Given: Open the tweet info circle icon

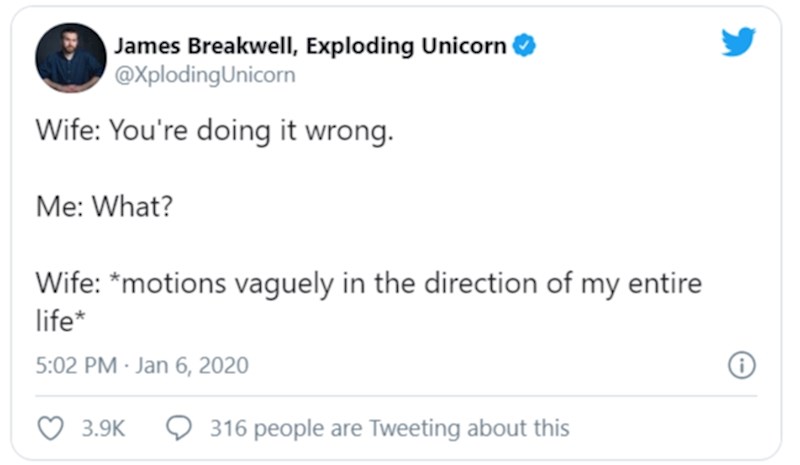Looking at the screenshot, I should tap(740, 366).
